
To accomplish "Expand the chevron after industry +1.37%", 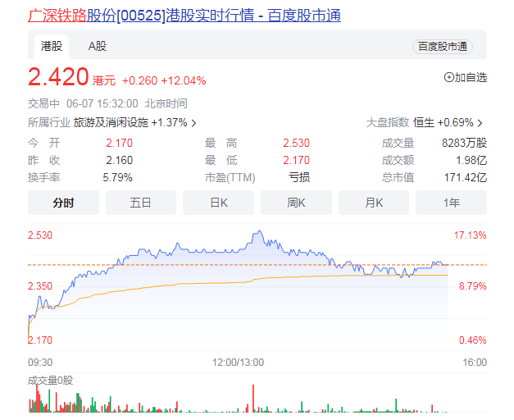I will 194,123.
